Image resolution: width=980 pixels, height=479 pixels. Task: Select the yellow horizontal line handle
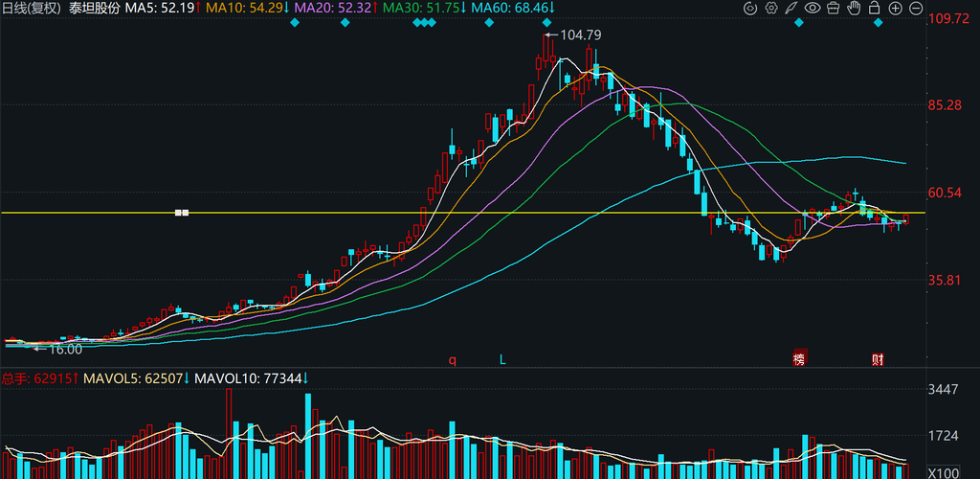(182, 214)
